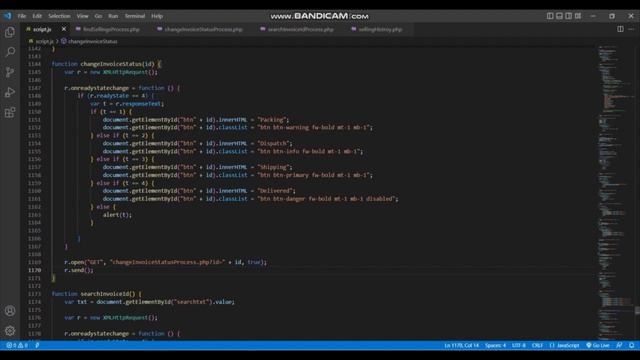
Task: Open the Customize Layout icon
Action: (578, 16)
